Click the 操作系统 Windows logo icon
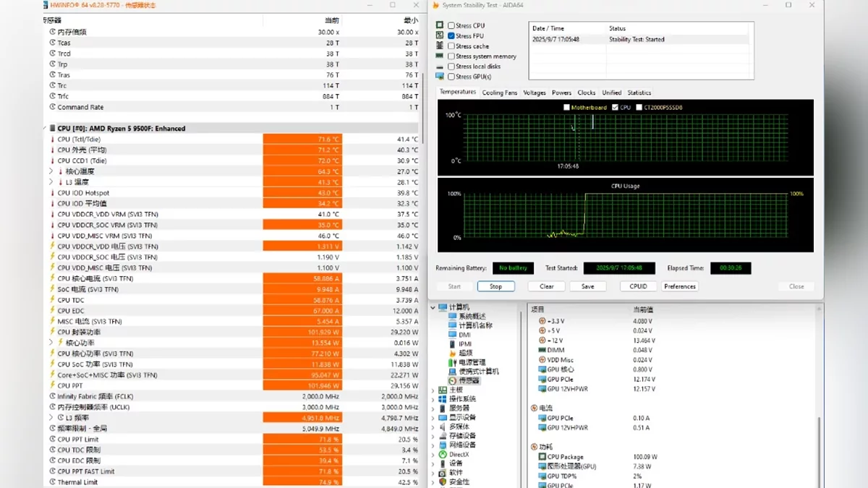Image resolution: width=868 pixels, height=488 pixels. [443, 399]
